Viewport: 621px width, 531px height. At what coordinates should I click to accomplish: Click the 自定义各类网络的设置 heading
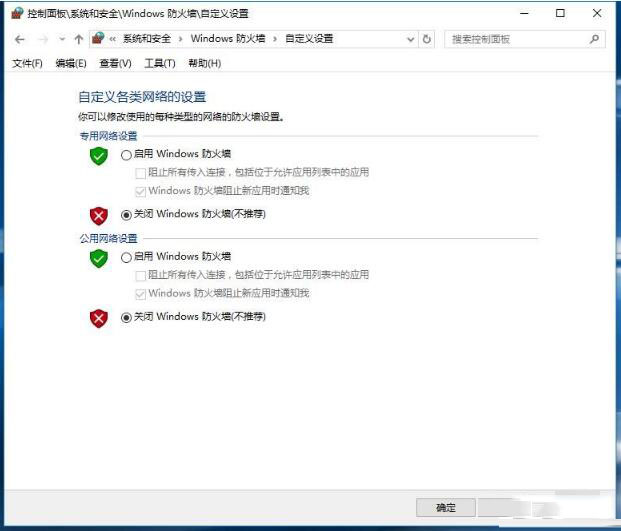coord(142,97)
